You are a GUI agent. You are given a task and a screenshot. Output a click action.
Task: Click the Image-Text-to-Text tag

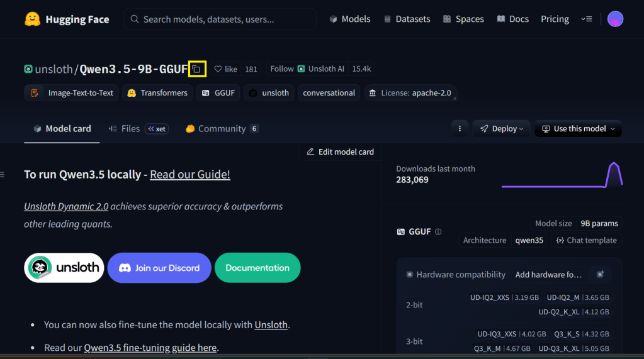tap(72, 93)
